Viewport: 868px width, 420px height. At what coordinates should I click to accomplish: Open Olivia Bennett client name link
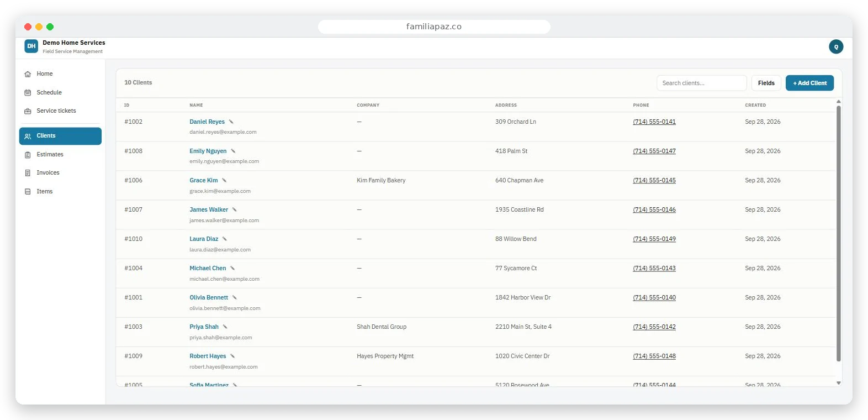209,297
